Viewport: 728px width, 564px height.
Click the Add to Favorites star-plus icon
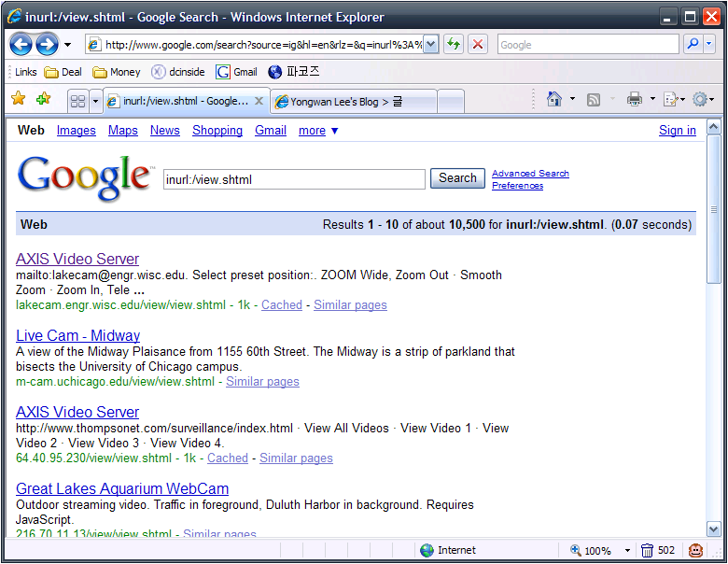click(43, 98)
